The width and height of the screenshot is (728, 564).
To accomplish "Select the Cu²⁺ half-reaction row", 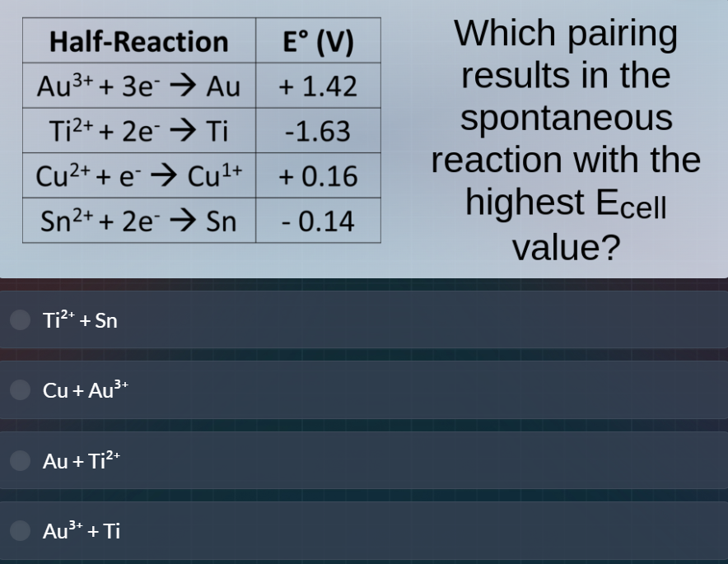I will pyautogui.click(x=138, y=175).
